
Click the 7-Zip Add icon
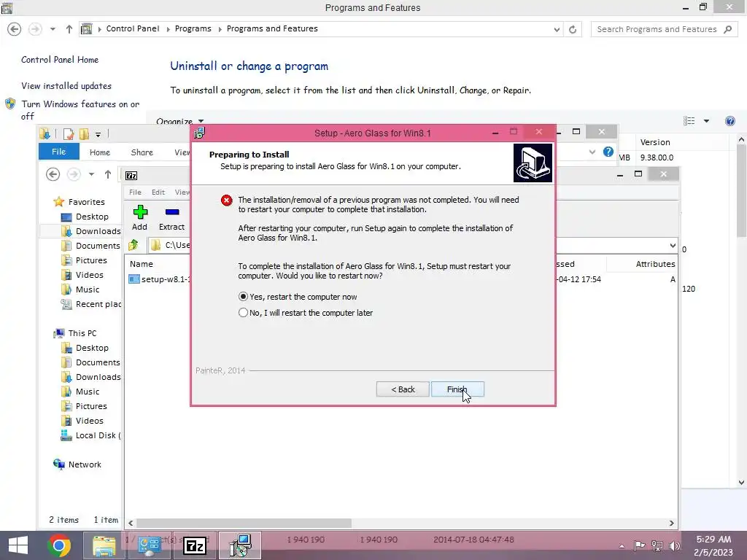tap(139, 217)
